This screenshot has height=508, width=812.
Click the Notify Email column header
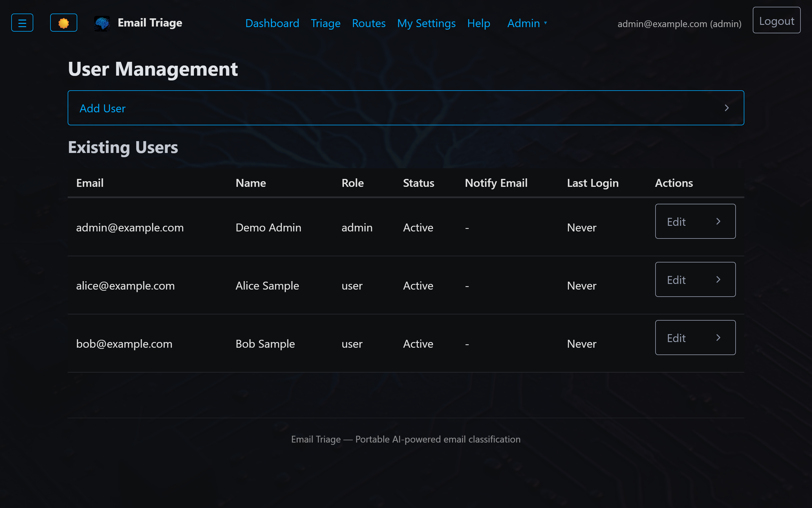coord(496,183)
